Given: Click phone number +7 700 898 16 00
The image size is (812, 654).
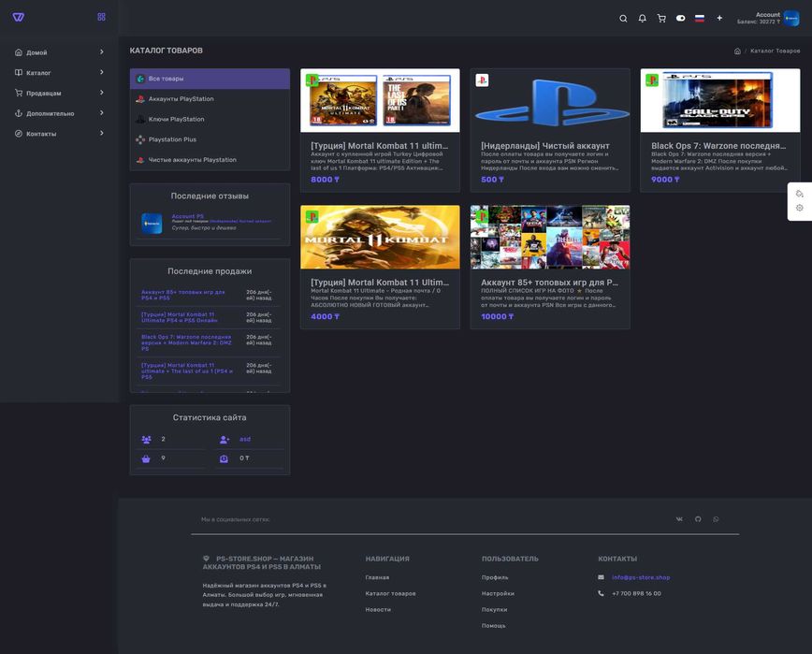Looking at the screenshot, I should tap(636, 593).
